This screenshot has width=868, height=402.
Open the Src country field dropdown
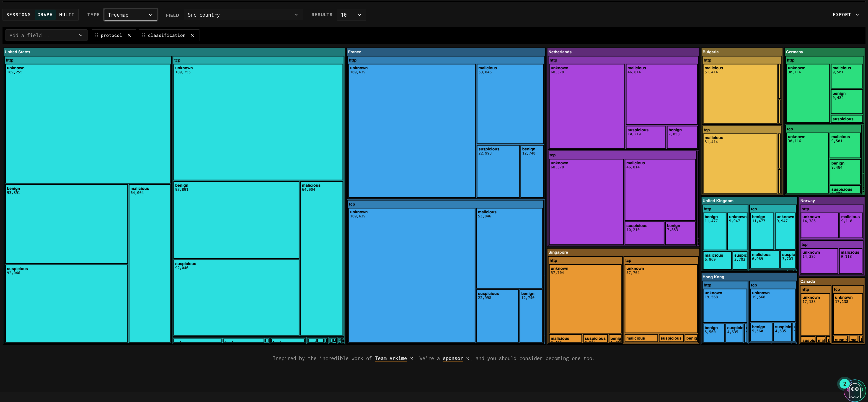(x=243, y=15)
